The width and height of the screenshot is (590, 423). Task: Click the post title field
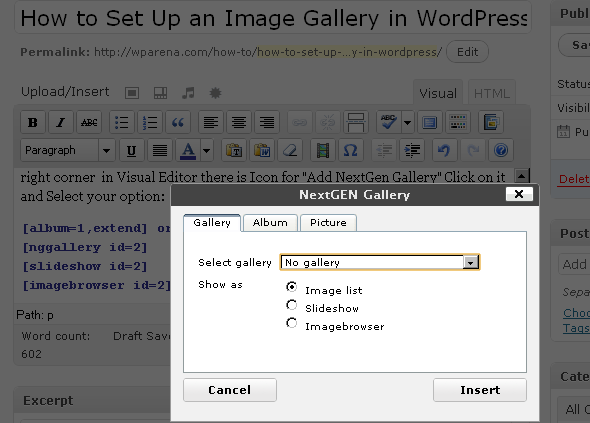click(x=273, y=18)
